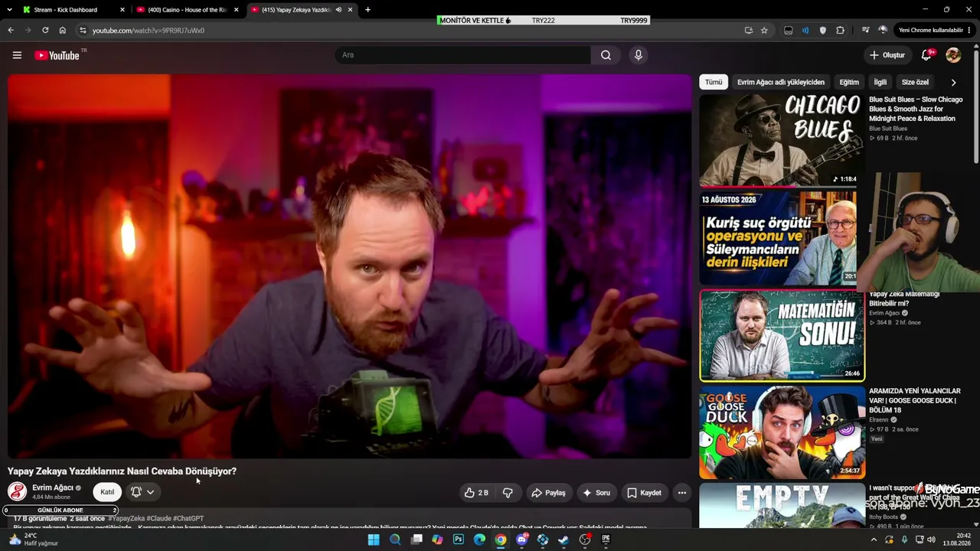Open OBS Studio from the taskbar
This screenshot has width=980, height=551.
click(585, 540)
